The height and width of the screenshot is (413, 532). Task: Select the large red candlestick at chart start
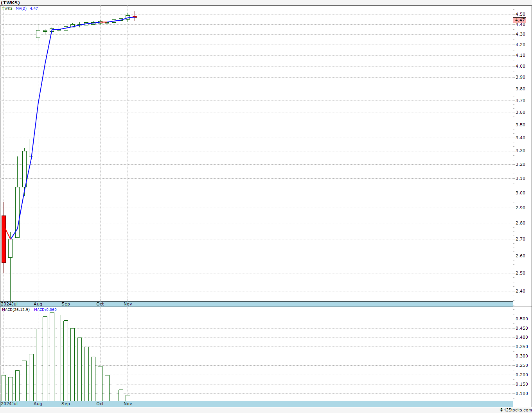tap(4, 239)
